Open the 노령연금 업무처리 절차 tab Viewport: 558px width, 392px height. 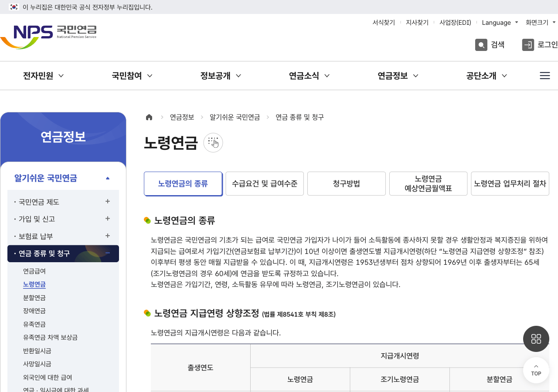pos(510,184)
